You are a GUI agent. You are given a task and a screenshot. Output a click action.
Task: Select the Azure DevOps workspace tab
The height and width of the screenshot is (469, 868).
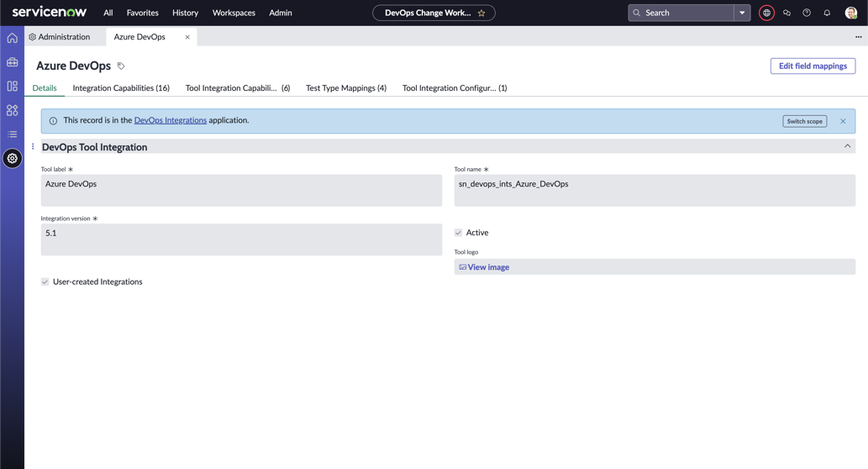click(x=139, y=37)
